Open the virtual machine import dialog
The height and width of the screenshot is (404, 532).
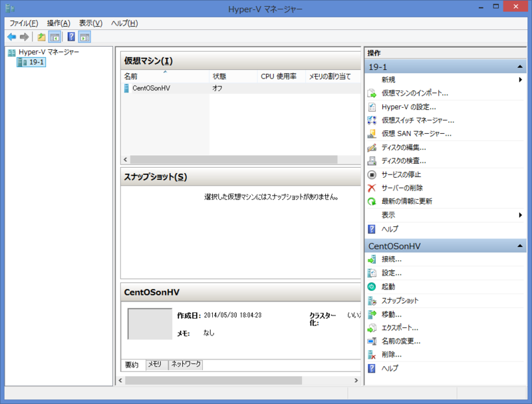[411, 93]
